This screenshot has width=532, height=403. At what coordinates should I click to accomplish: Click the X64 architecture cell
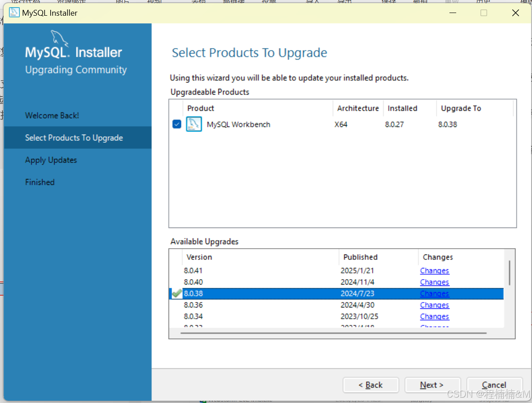[x=340, y=125]
